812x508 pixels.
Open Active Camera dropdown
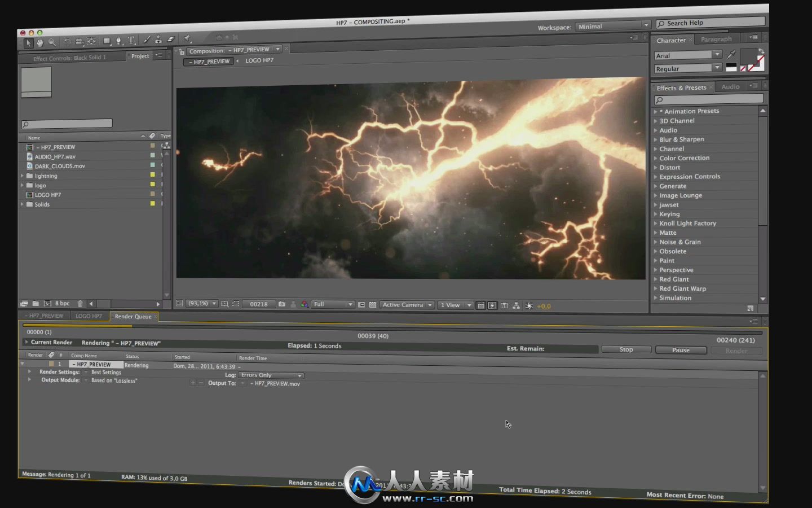(407, 305)
